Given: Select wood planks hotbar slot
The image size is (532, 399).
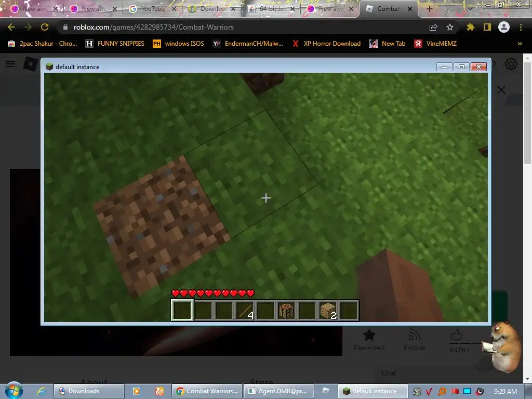Looking at the screenshot, I should [328, 310].
